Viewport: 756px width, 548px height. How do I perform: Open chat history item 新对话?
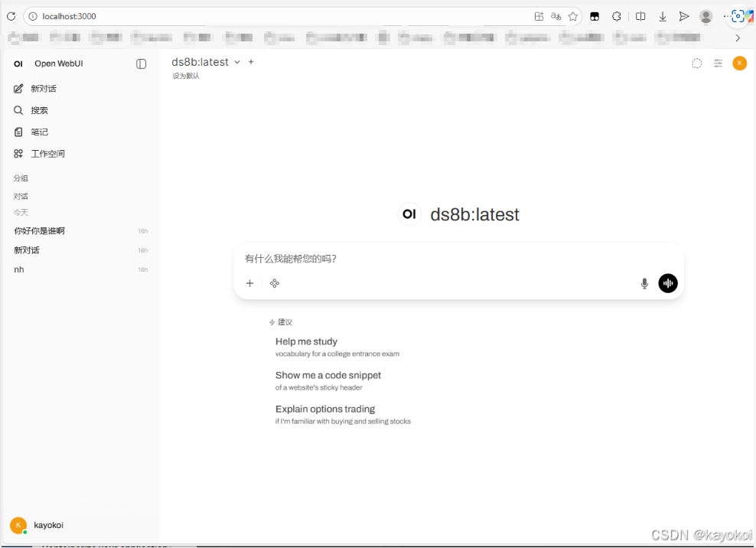(80, 250)
